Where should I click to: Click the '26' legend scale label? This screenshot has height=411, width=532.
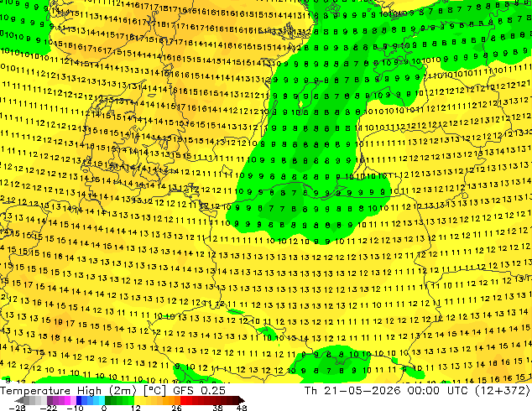pyautogui.click(x=176, y=408)
